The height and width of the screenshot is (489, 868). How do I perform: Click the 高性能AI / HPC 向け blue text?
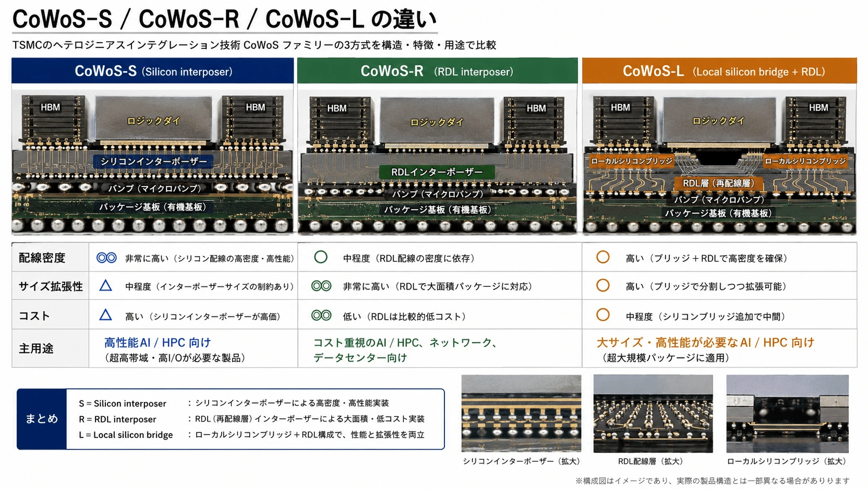click(x=158, y=342)
